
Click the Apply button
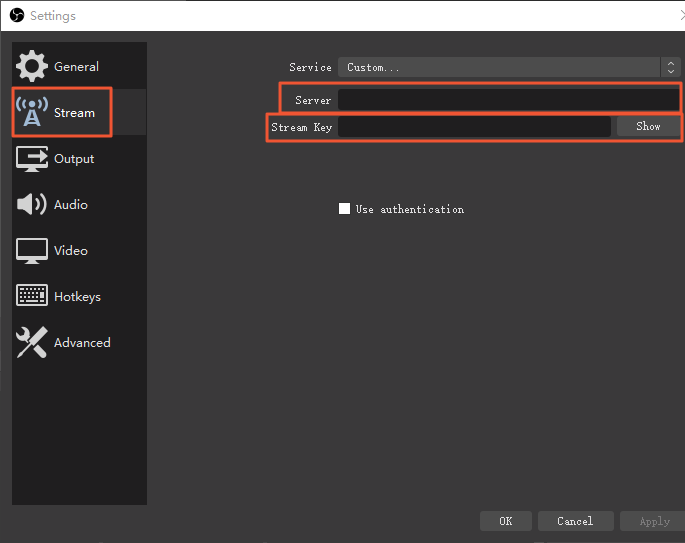pyautogui.click(x=654, y=521)
